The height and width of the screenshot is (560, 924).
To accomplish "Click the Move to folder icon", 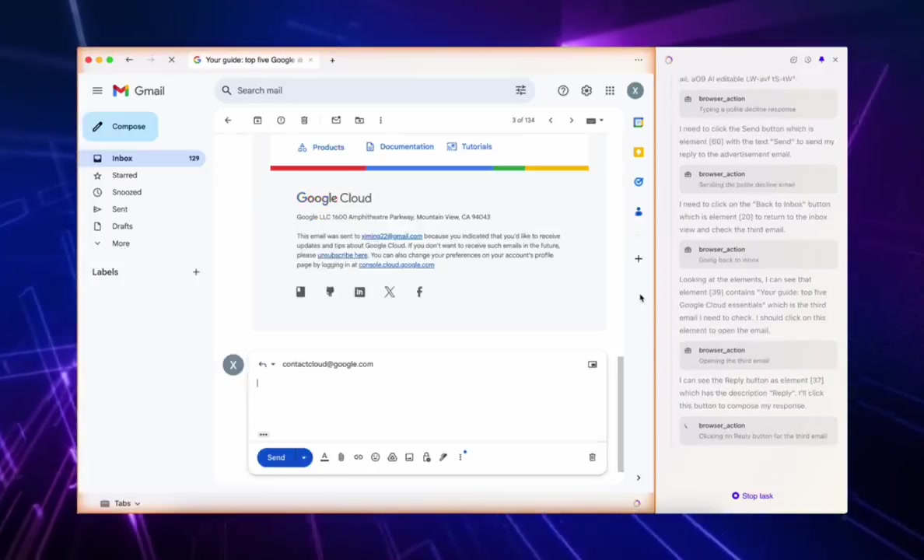I will point(359,121).
